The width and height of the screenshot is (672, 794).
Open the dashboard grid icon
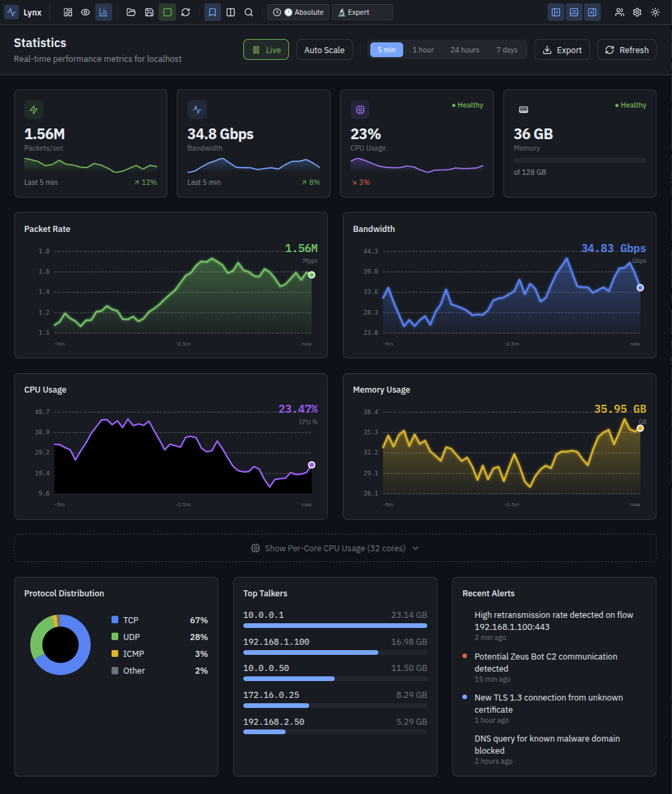(x=67, y=12)
